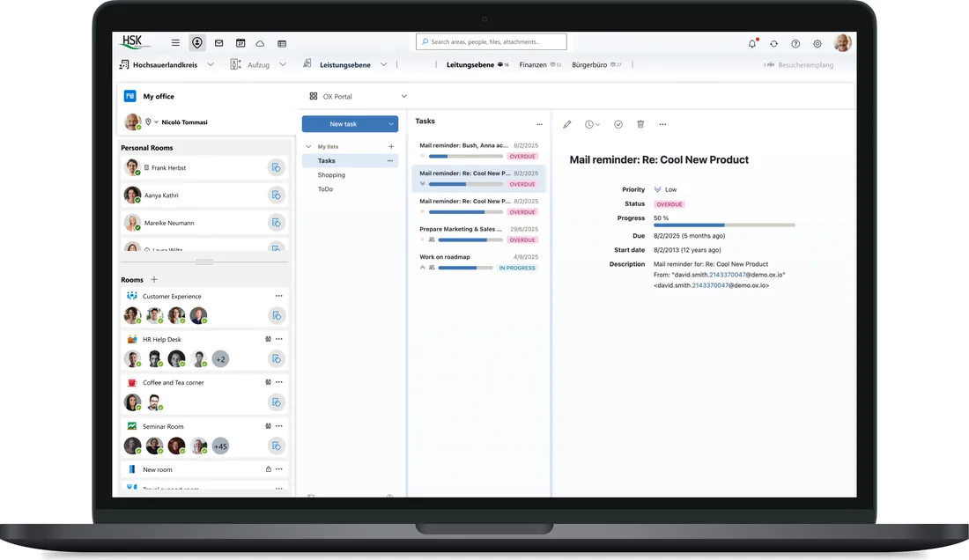This screenshot has height=560, width=969.
Task: Check notifications via the bell icon
Action: [x=752, y=43]
